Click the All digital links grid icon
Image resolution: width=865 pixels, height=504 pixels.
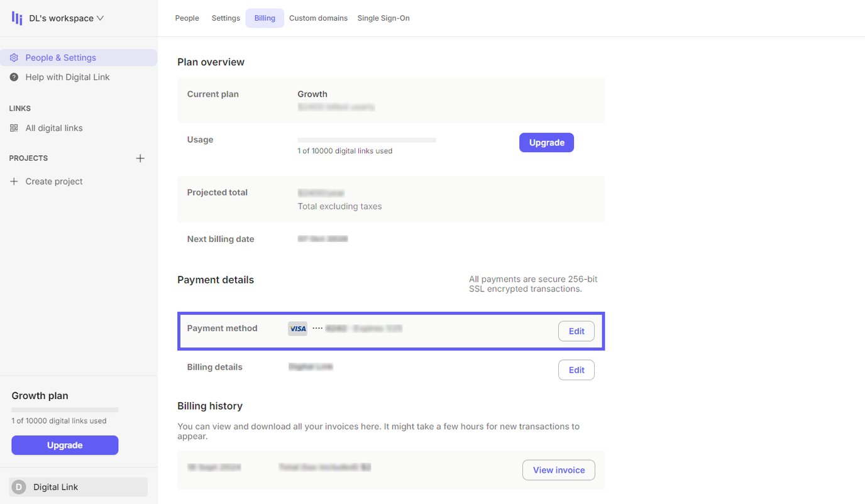14,128
